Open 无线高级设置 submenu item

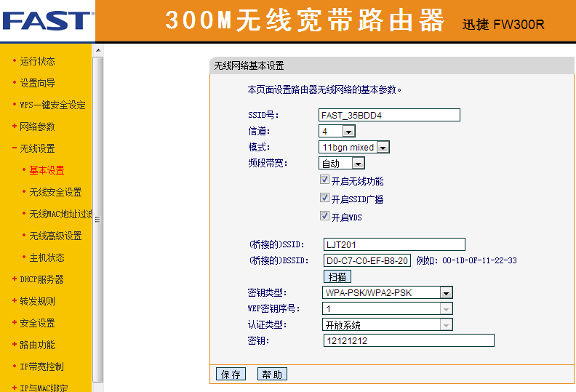[x=55, y=236]
